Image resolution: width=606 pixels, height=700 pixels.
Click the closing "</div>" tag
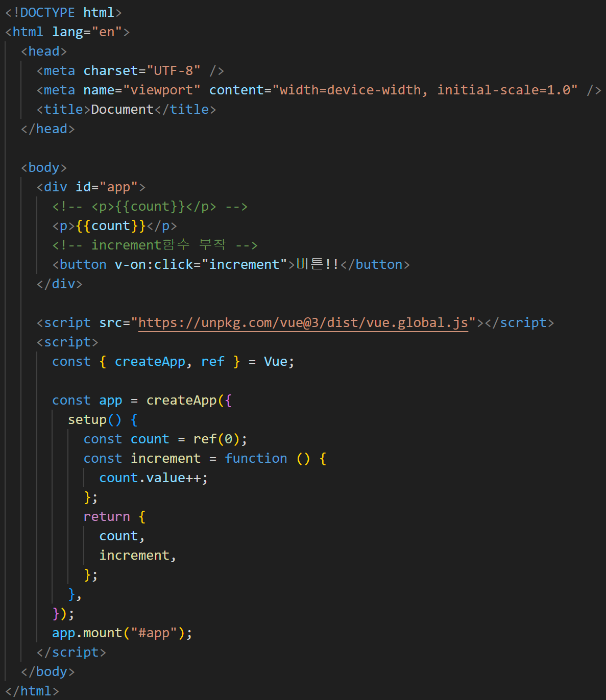(60, 284)
